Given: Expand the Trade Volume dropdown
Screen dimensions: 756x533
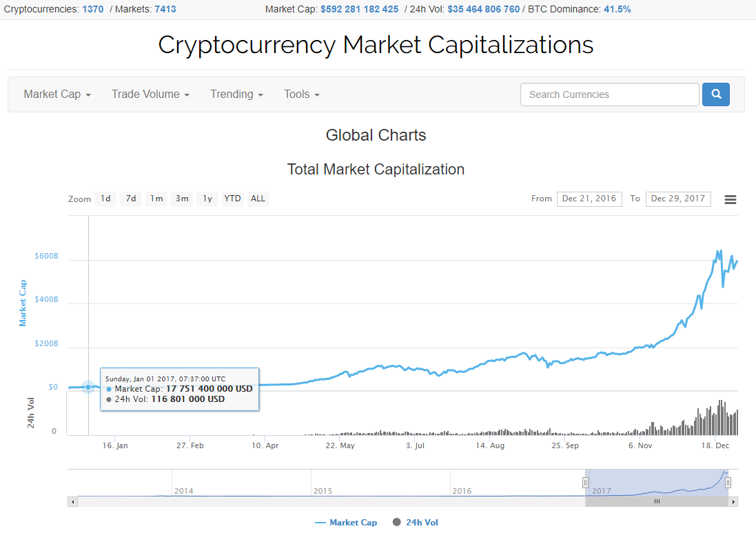Looking at the screenshot, I should (150, 94).
